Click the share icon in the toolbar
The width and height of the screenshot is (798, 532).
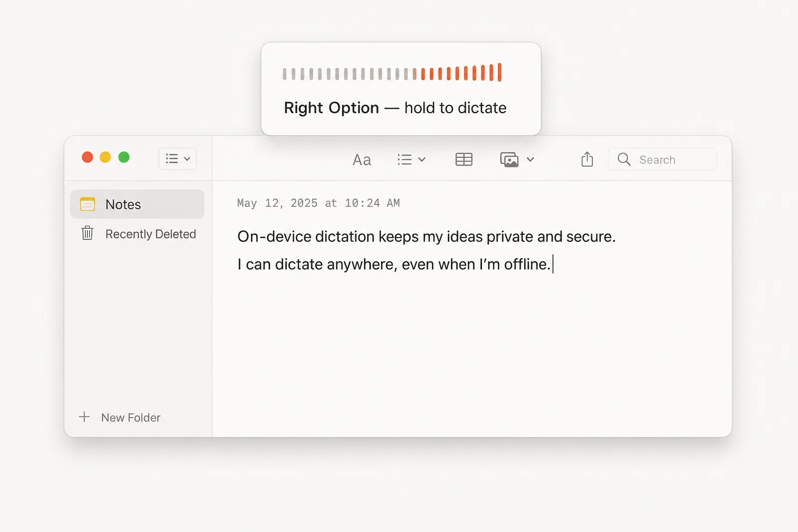tap(587, 159)
